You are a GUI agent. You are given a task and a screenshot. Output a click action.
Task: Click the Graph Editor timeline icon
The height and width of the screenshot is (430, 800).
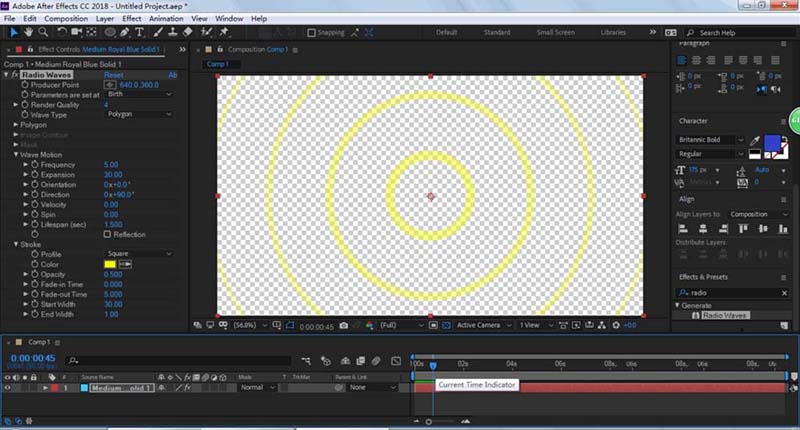(396, 361)
